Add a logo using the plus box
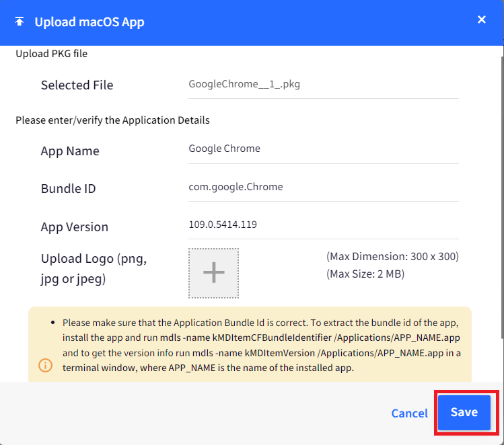Image resolution: width=504 pixels, height=445 pixels. click(x=213, y=273)
